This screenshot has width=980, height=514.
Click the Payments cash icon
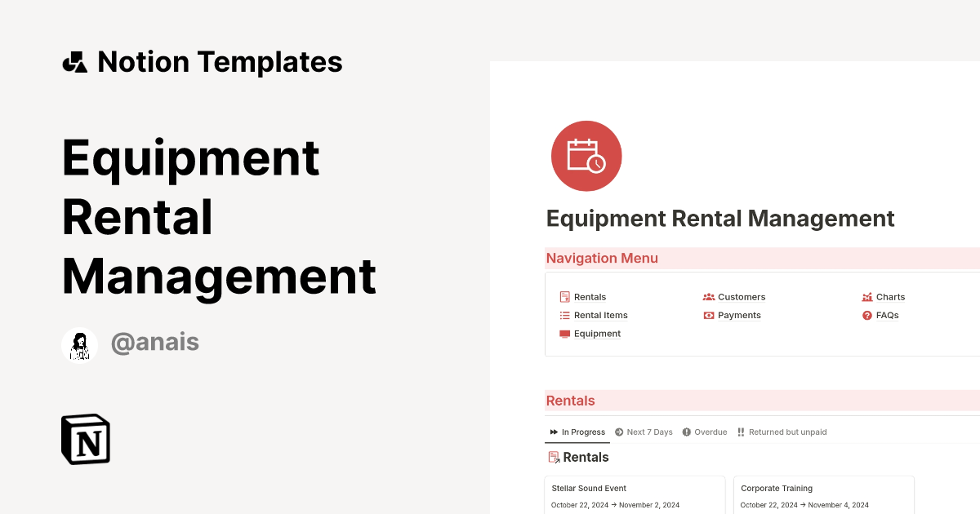point(708,316)
